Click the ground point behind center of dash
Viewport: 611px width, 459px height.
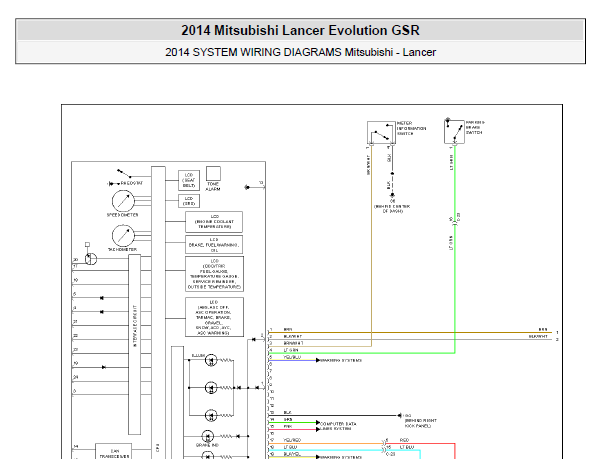pyautogui.click(x=392, y=195)
